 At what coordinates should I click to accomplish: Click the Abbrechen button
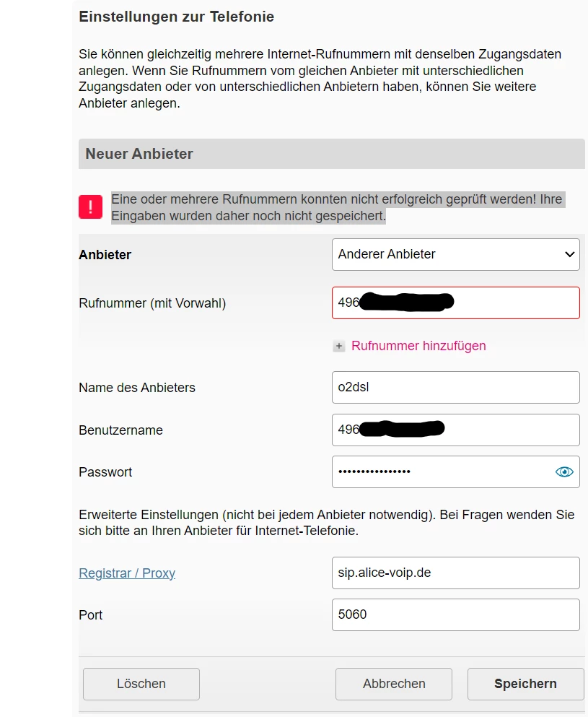393,684
